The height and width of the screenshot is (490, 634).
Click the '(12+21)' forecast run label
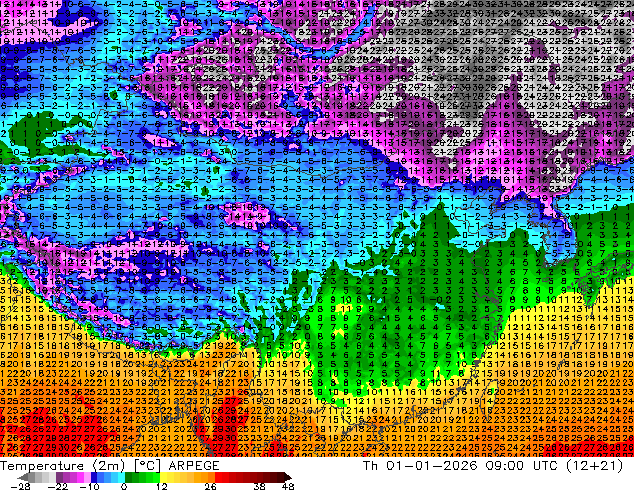pos(594,466)
